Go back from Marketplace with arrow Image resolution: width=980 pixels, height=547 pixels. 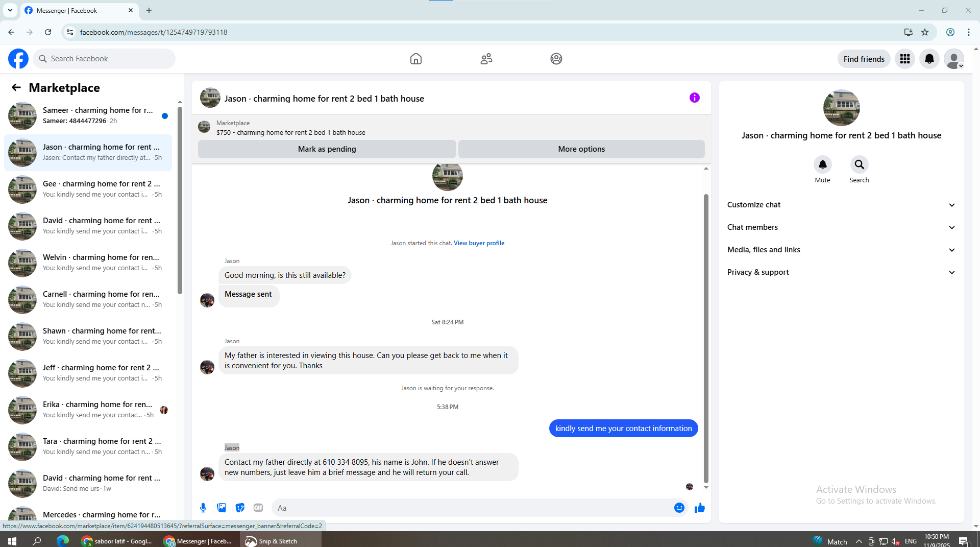pyautogui.click(x=16, y=87)
